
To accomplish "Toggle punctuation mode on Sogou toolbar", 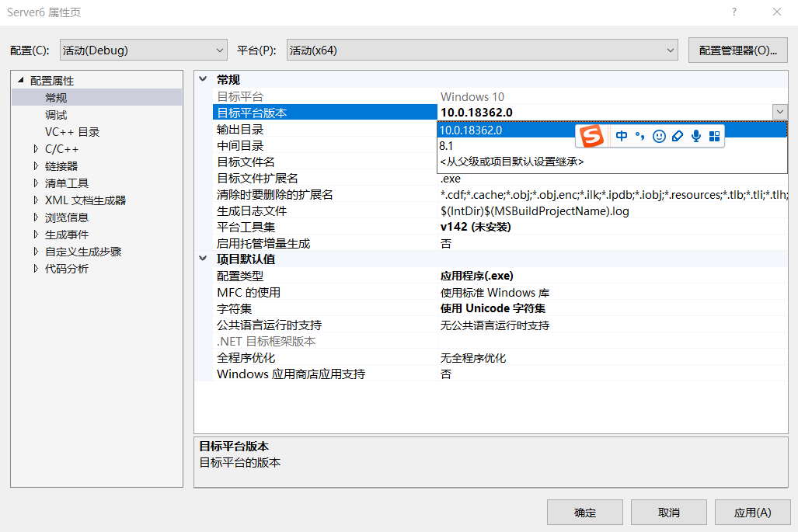I will [639, 136].
